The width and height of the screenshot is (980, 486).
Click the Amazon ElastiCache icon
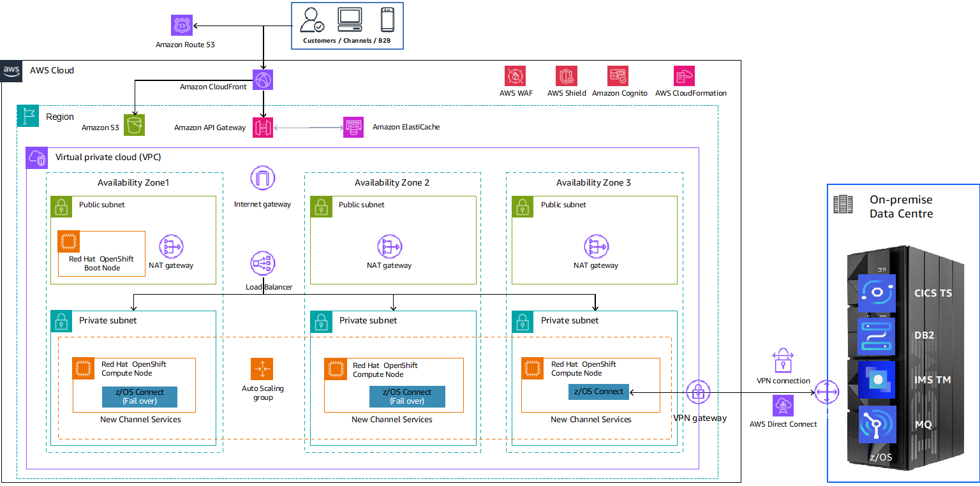[352, 127]
